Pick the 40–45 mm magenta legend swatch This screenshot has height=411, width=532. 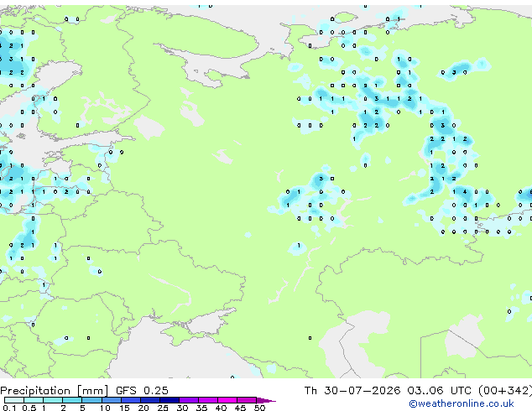coord(227,400)
